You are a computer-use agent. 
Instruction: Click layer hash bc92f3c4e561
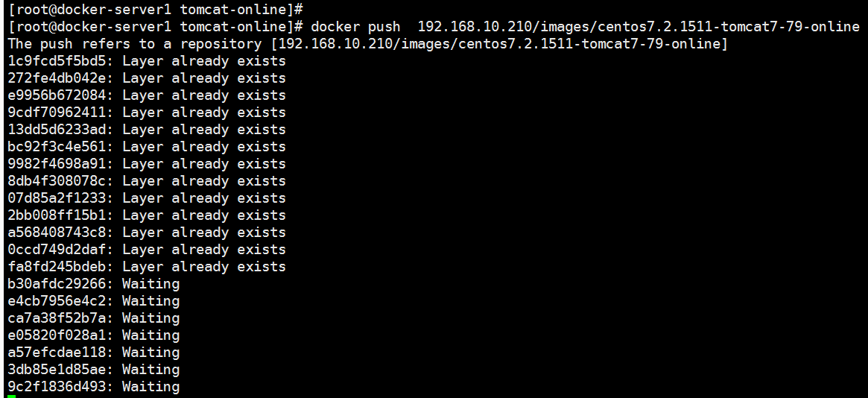57,147
